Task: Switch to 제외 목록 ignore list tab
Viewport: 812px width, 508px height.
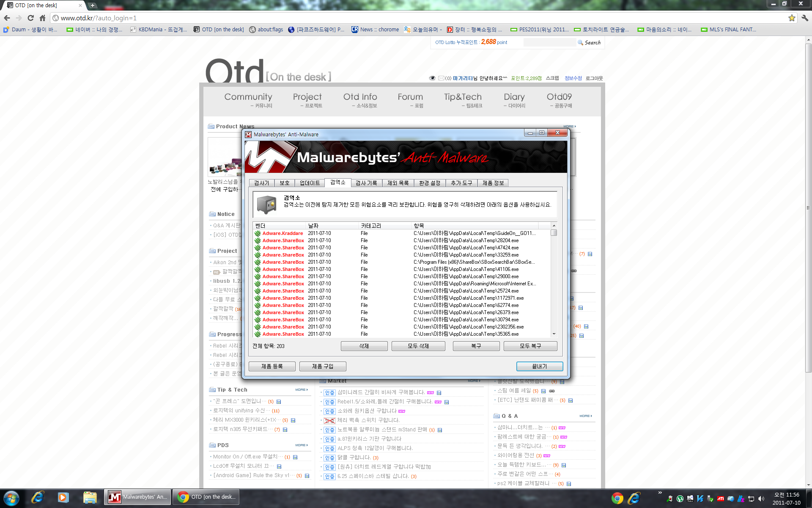Action: pos(398,183)
